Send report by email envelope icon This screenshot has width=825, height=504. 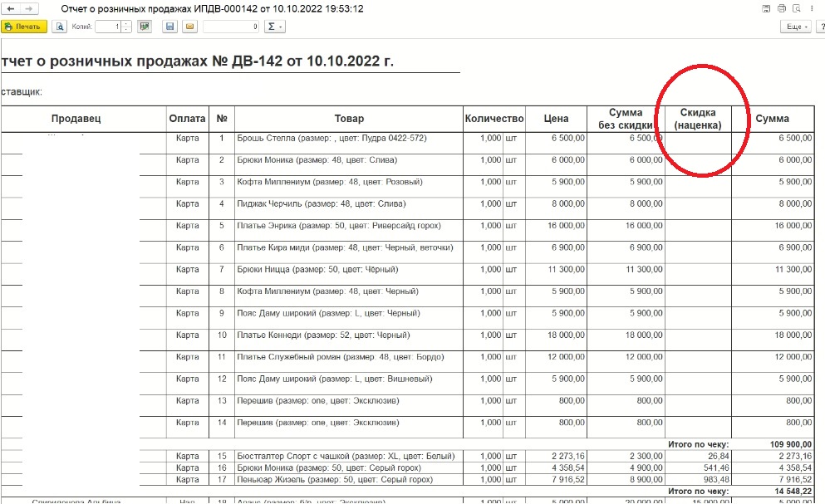click(189, 27)
